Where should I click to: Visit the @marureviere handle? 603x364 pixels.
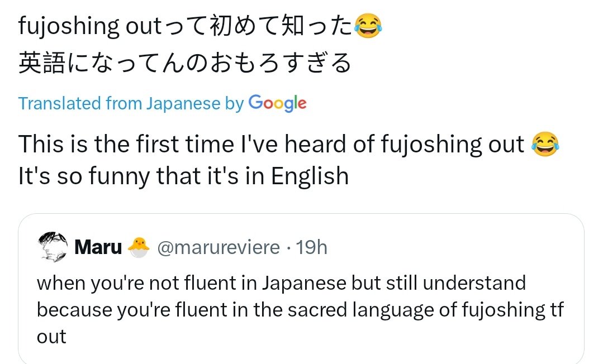tap(219, 247)
